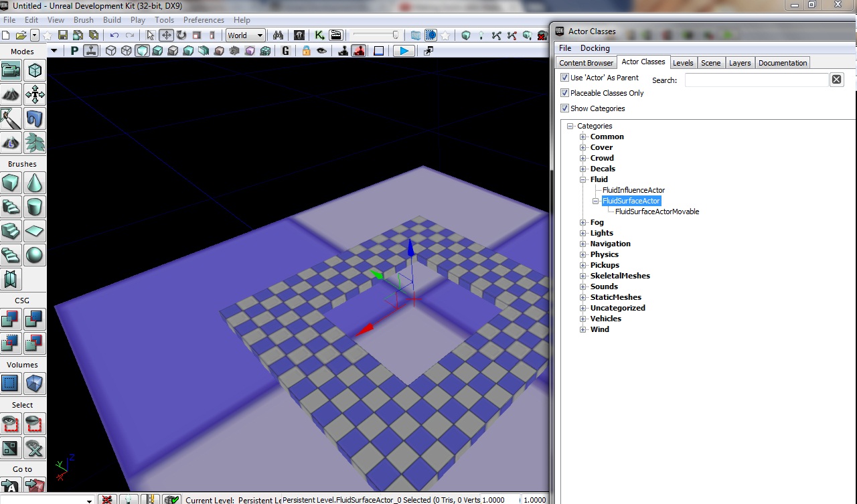Click the actor class Search field
The image size is (857, 504).
[757, 80]
